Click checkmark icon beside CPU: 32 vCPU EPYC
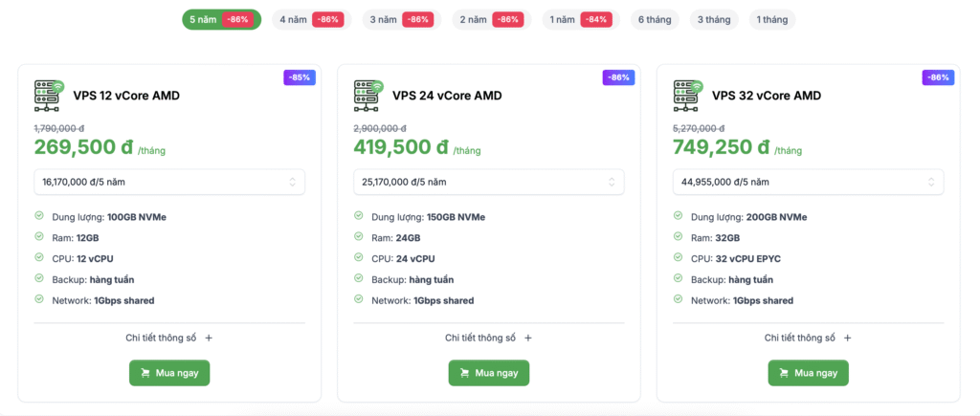Image resolution: width=980 pixels, height=416 pixels. tap(679, 258)
